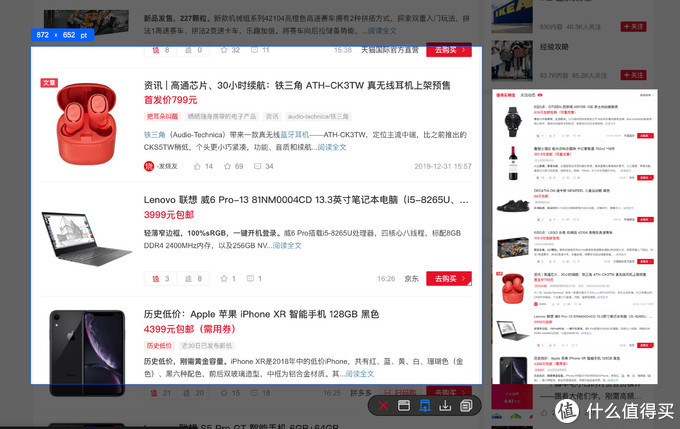Open the Lenovo 威6 Pro-13 title
The width and height of the screenshot is (680, 429).
(306, 200)
